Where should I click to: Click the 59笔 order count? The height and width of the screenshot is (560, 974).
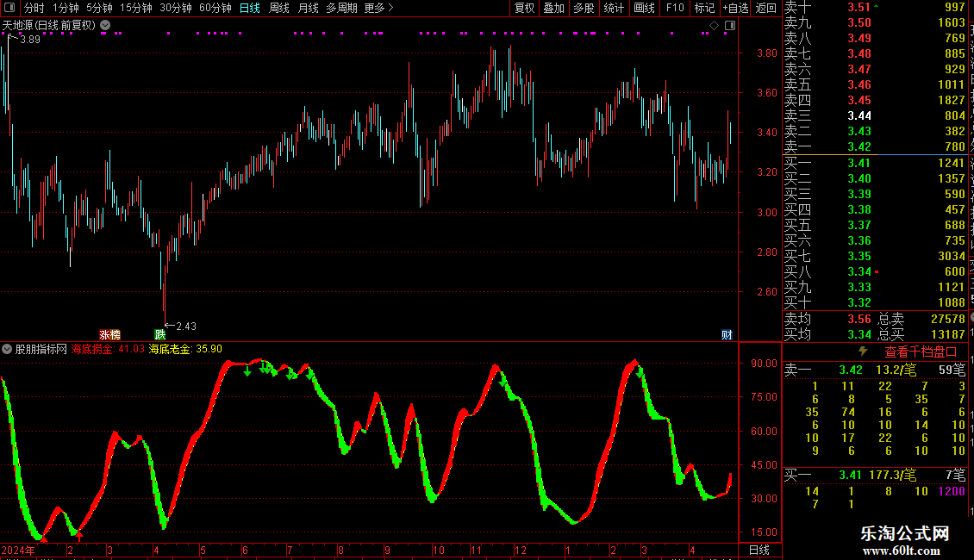coord(952,370)
